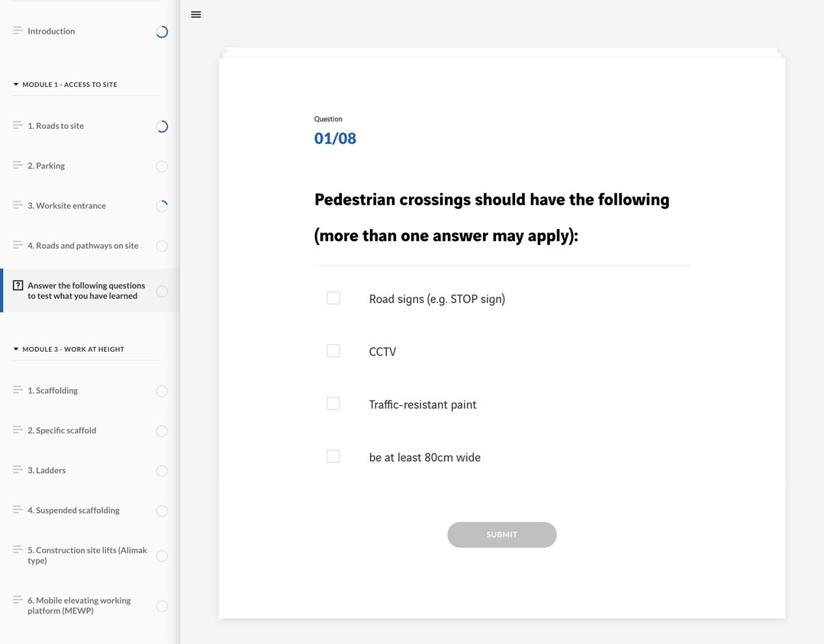
Task: Click the question-mark quiz icon in sidebar
Action: [x=18, y=285]
